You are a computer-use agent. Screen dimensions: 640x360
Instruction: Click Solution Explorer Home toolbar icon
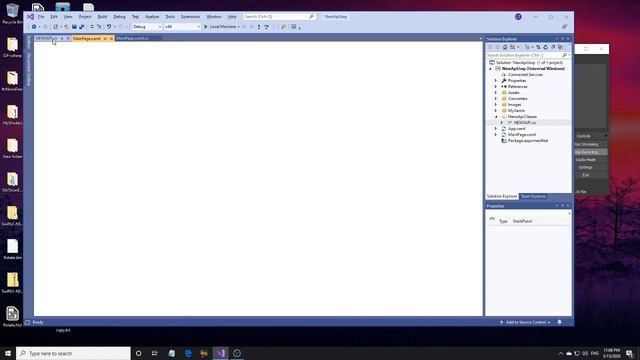click(505, 47)
